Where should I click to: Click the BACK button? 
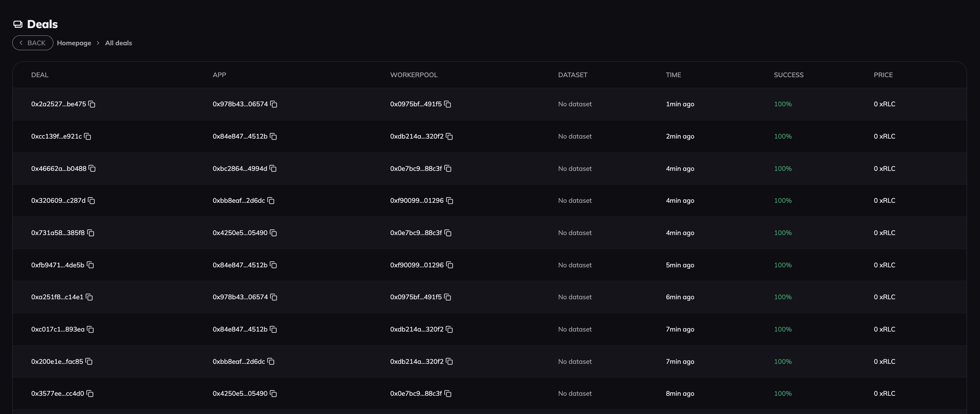(33, 43)
